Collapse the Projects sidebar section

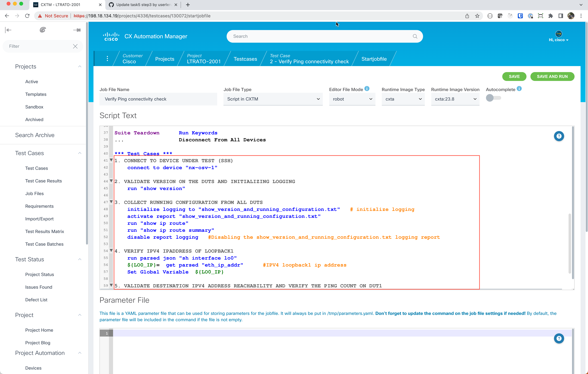click(x=80, y=66)
